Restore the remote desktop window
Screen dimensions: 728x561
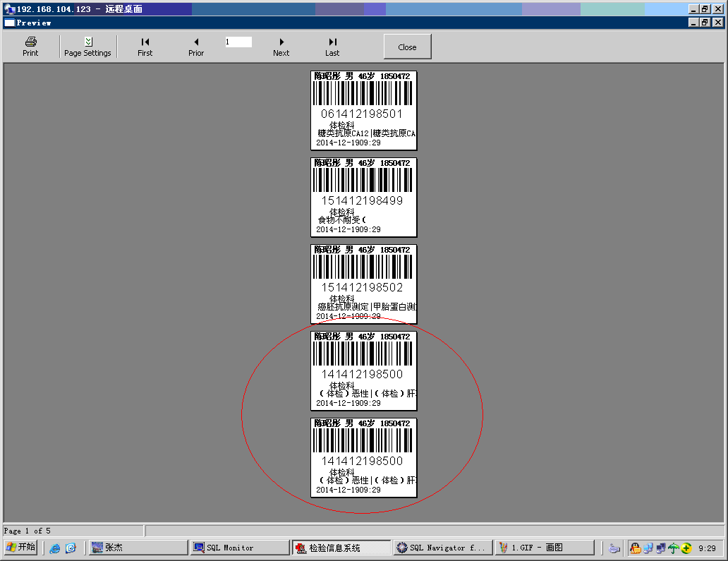(x=705, y=9)
